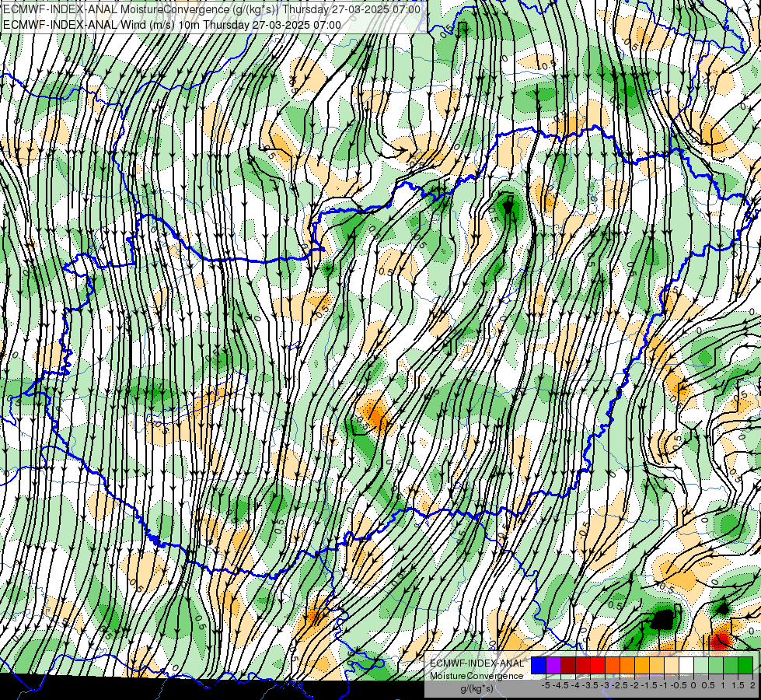Screen dimensions: 761x700
Task: Click the '-5' tick label on the legend
Action: point(546,685)
